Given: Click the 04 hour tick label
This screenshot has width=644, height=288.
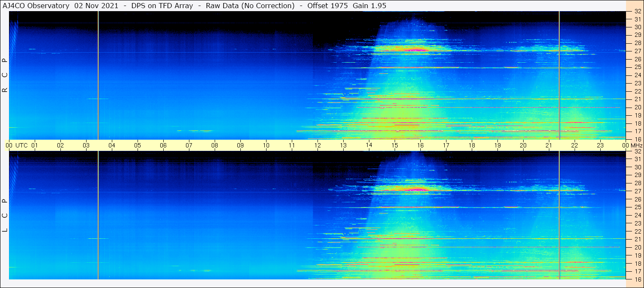Looking at the screenshot, I should 112,145.
